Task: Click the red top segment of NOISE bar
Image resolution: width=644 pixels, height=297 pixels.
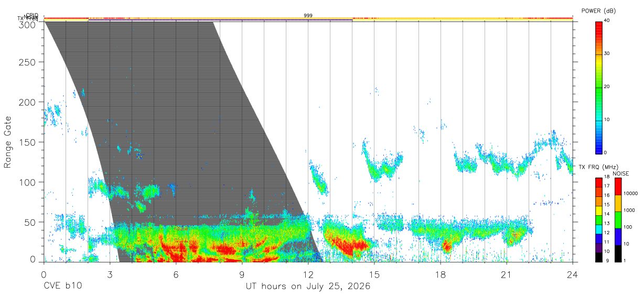Action: [618, 186]
